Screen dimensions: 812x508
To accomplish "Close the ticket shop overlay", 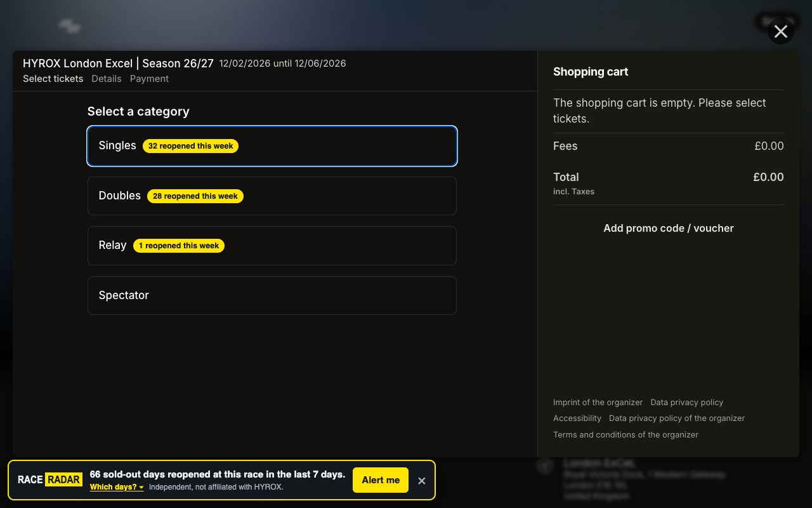I will click(x=781, y=31).
